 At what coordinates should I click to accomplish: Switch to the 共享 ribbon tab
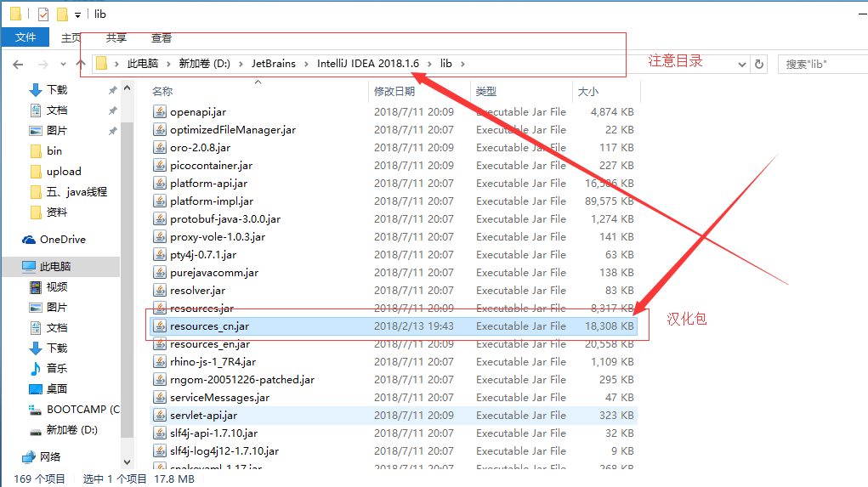(x=116, y=37)
